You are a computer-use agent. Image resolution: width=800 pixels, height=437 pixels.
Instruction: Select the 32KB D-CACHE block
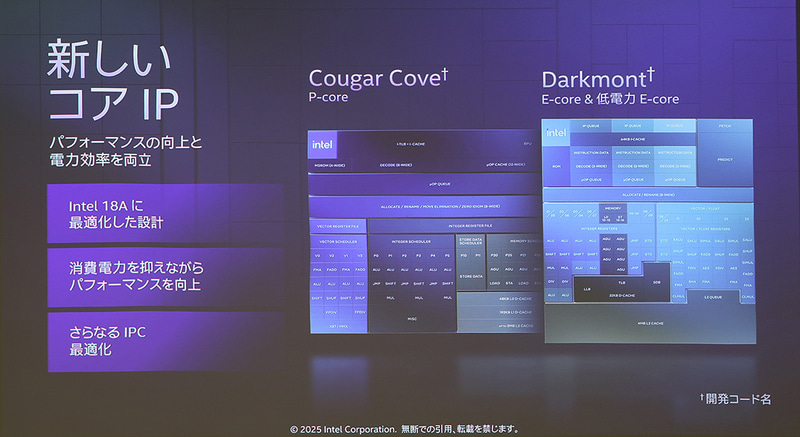tap(621, 295)
